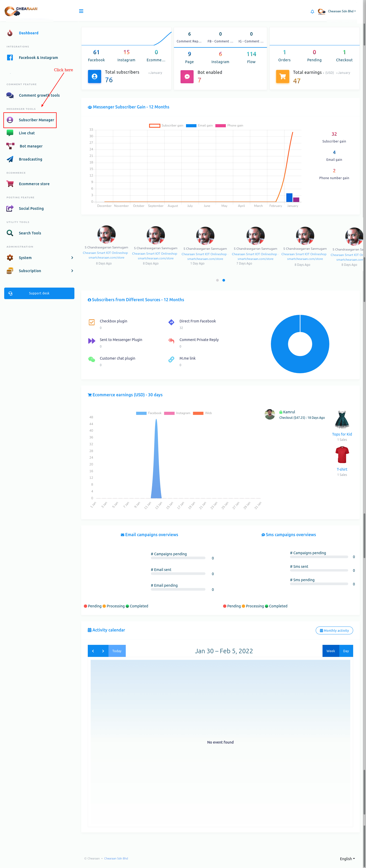This screenshot has height=868, width=366.
Task: Click the Bot manager icon
Action: coord(10,146)
